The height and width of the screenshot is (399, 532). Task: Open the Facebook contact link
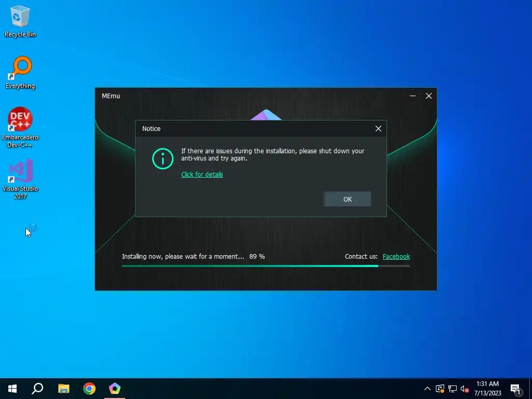coord(396,257)
